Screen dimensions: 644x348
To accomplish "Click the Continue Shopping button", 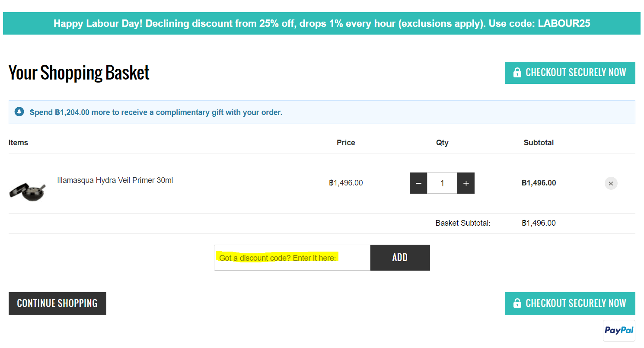I will click(57, 303).
